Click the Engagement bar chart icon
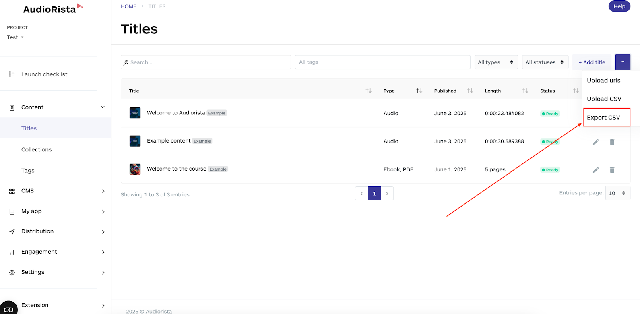Viewport: 644px width, 314px height. (12, 252)
